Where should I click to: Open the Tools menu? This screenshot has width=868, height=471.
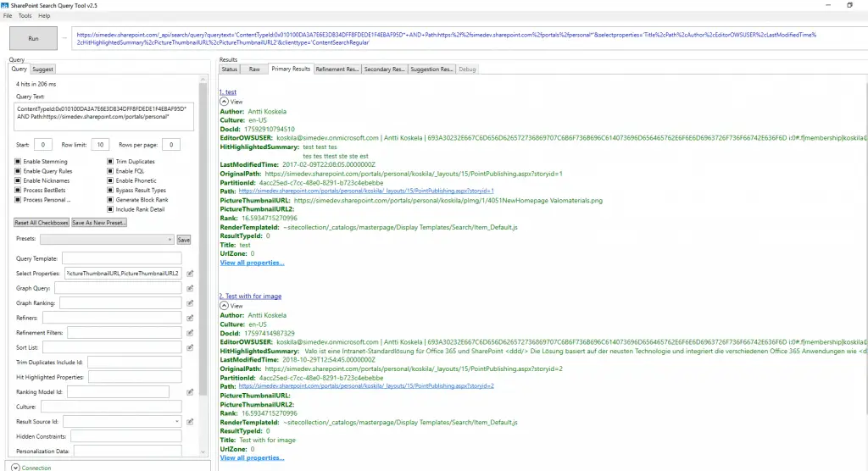click(25, 16)
